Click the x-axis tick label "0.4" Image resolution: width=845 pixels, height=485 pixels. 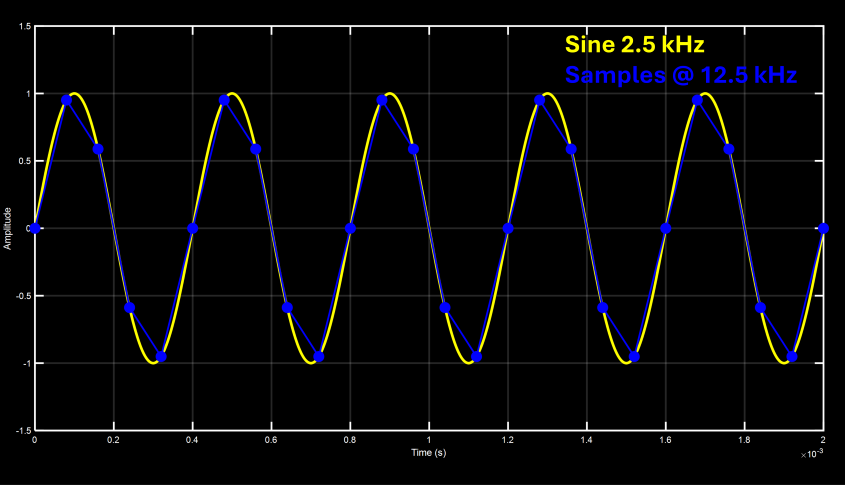point(192,440)
